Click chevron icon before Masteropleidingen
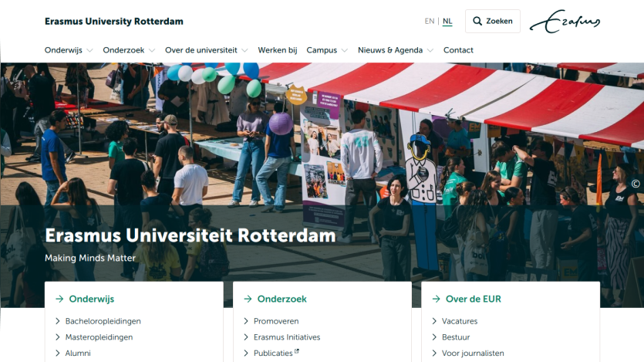The height and width of the screenshot is (362, 644). click(x=58, y=337)
